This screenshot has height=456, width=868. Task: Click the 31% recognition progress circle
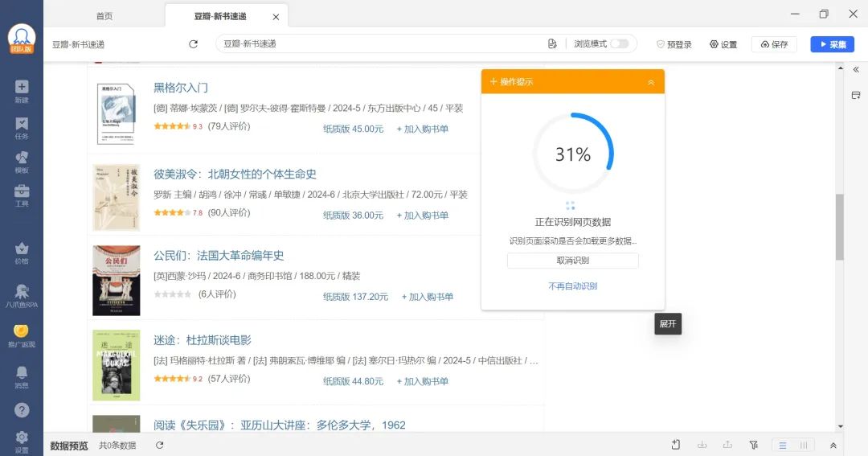(x=573, y=154)
